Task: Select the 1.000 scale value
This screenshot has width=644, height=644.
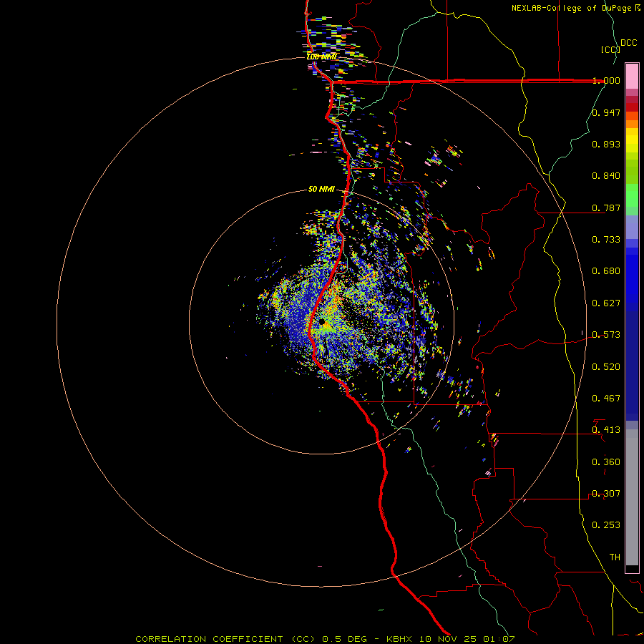Action: tap(606, 80)
